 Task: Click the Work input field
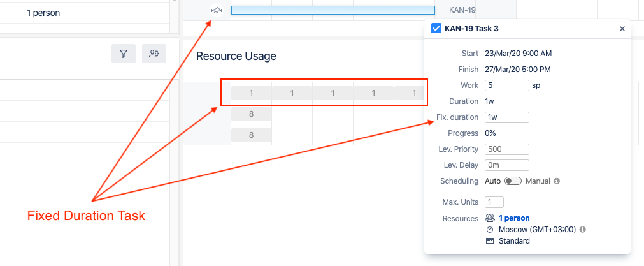coord(506,85)
